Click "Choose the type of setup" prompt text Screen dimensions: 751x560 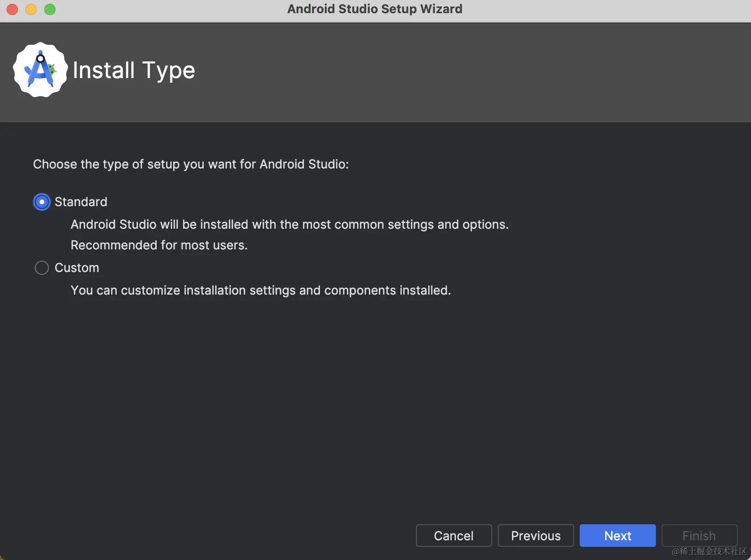point(191,164)
